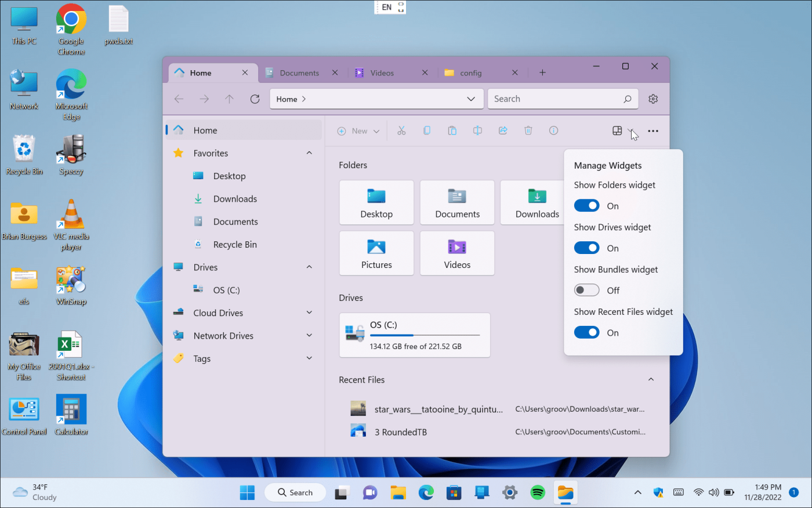Viewport: 812px width, 508px height.
Task: Open the Documents folder tile
Action: (457, 202)
